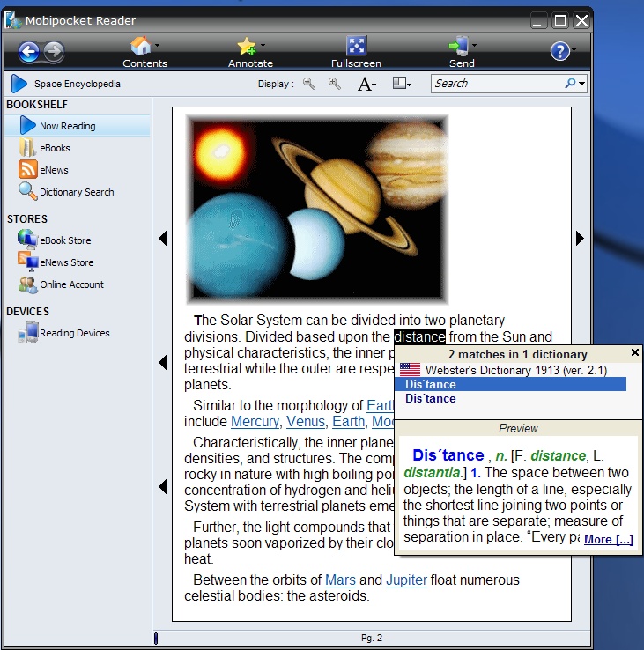Select Now Reading in bookshelf
The image size is (644, 650).
point(78,126)
